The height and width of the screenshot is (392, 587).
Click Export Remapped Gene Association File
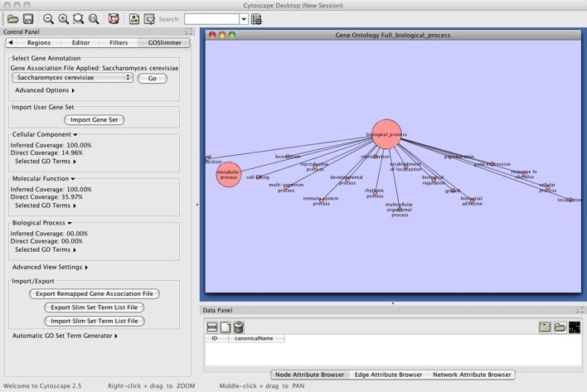tap(94, 293)
